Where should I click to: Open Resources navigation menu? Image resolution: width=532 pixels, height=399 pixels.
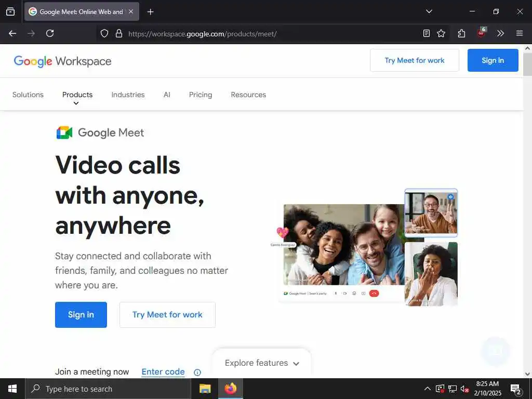click(248, 95)
